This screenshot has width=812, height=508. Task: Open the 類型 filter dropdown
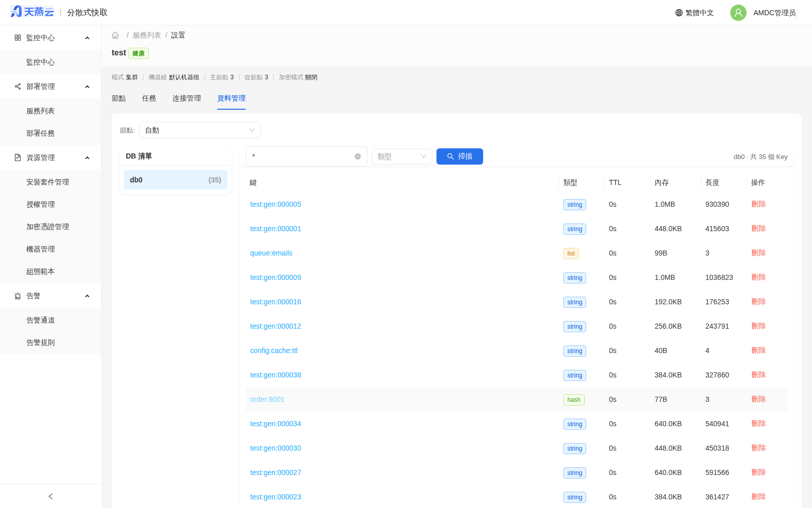[x=402, y=156]
